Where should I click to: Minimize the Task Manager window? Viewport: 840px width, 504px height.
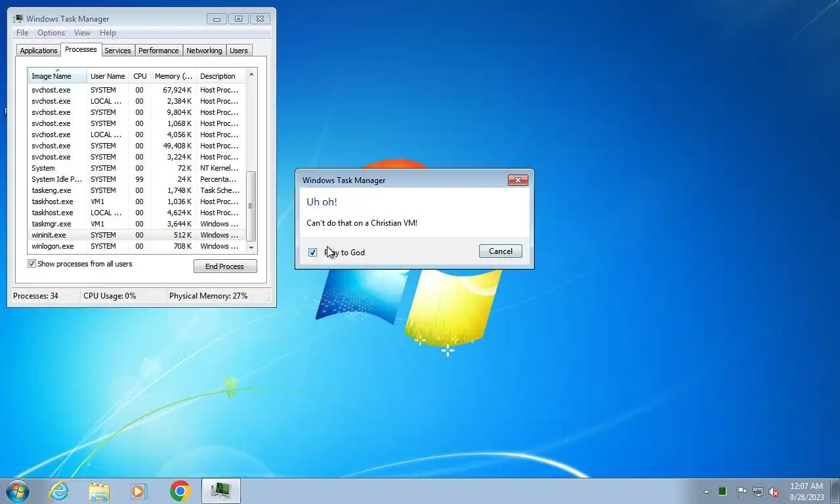217,19
